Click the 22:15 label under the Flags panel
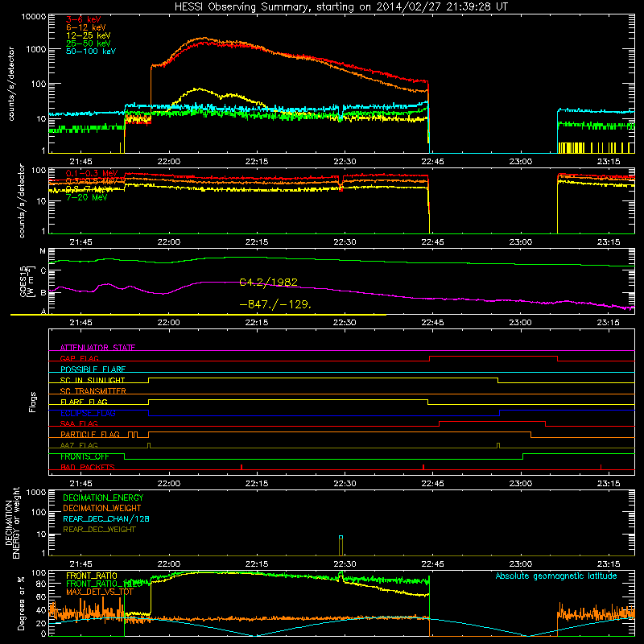 click(257, 484)
